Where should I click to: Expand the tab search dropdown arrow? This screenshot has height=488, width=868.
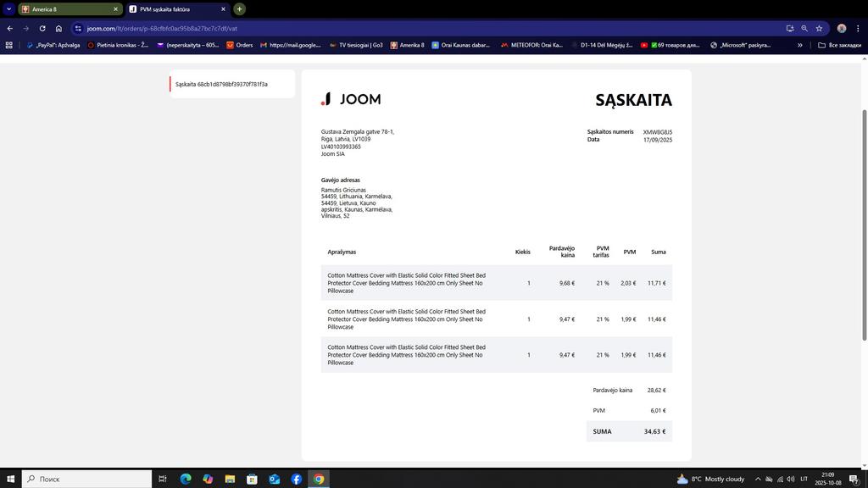pos(8,9)
